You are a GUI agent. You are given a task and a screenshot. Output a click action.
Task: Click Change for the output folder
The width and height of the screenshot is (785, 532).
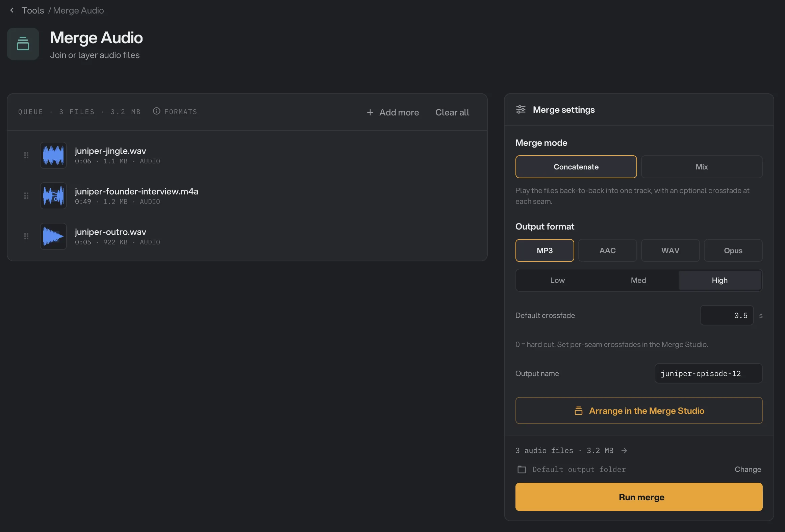tap(748, 469)
